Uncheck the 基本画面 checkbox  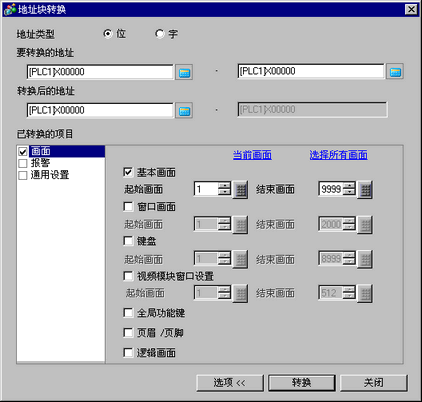pyautogui.click(x=128, y=172)
